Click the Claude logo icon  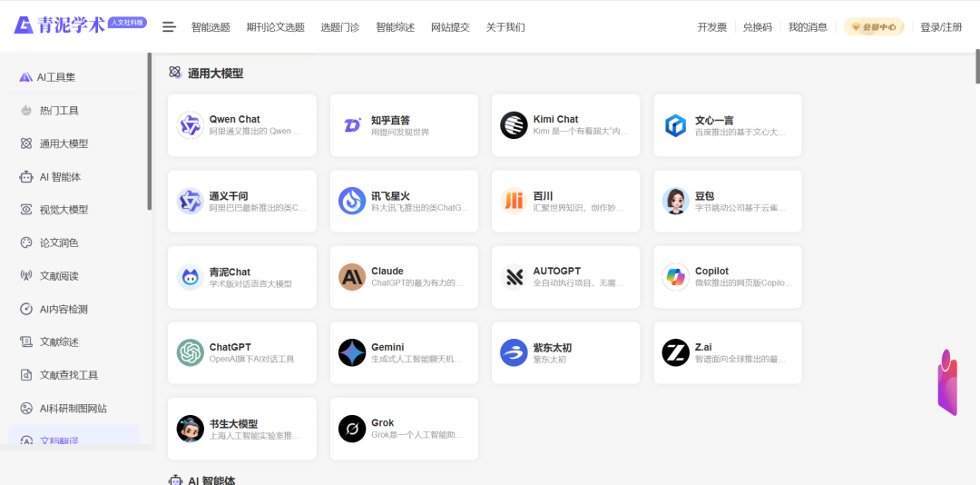(352, 277)
